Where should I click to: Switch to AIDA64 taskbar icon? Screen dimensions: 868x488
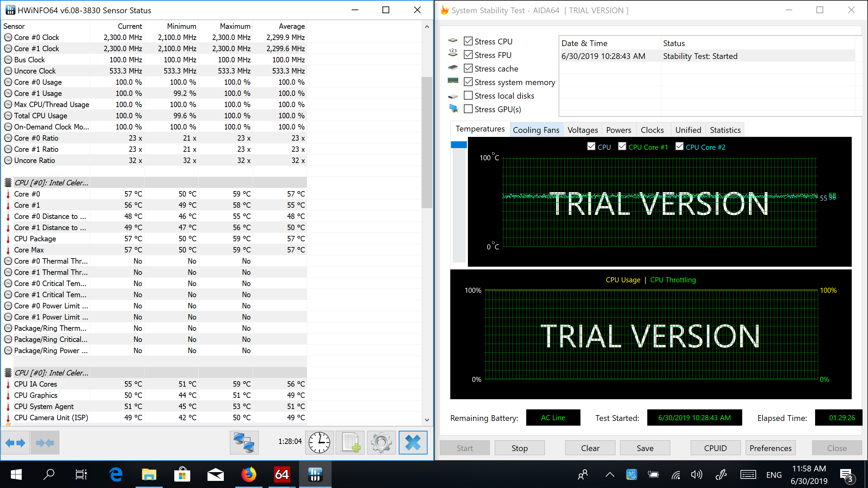pyautogui.click(x=282, y=474)
